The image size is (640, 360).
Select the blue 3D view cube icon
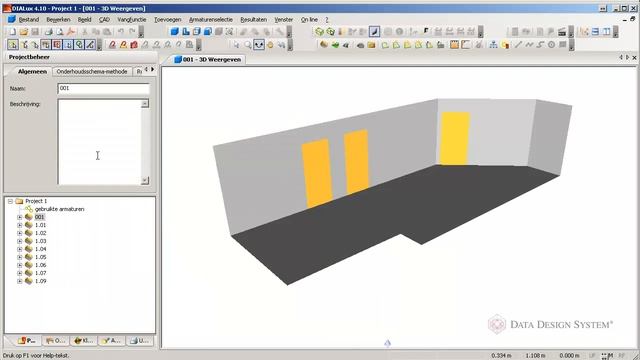pyautogui.click(x=175, y=31)
